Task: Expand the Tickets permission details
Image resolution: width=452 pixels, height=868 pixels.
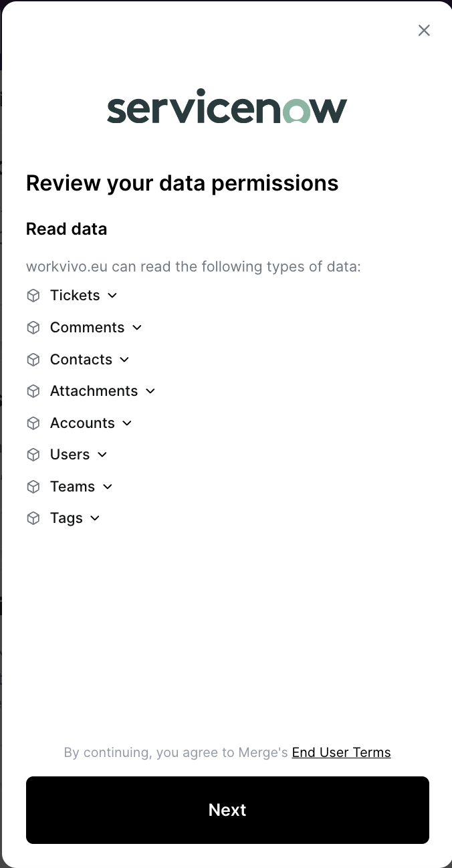Action: coord(112,295)
